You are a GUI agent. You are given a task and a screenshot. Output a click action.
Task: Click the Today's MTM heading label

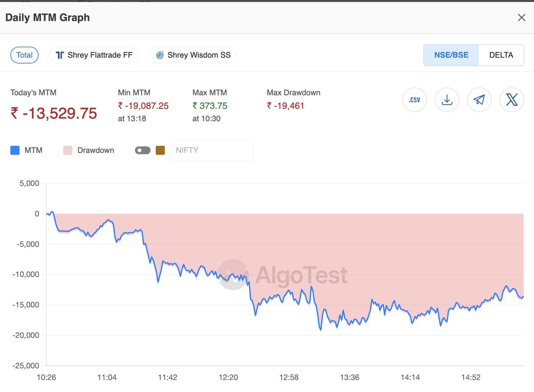pos(33,93)
